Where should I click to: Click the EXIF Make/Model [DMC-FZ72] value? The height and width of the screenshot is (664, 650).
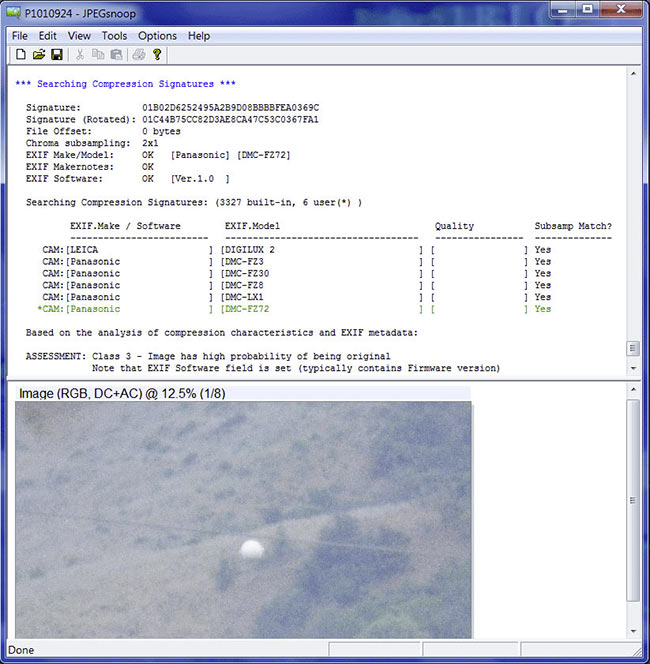pos(264,155)
